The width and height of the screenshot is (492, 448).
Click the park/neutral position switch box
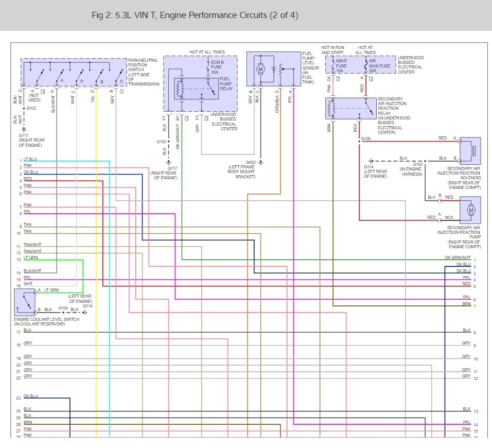click(74, 72)
